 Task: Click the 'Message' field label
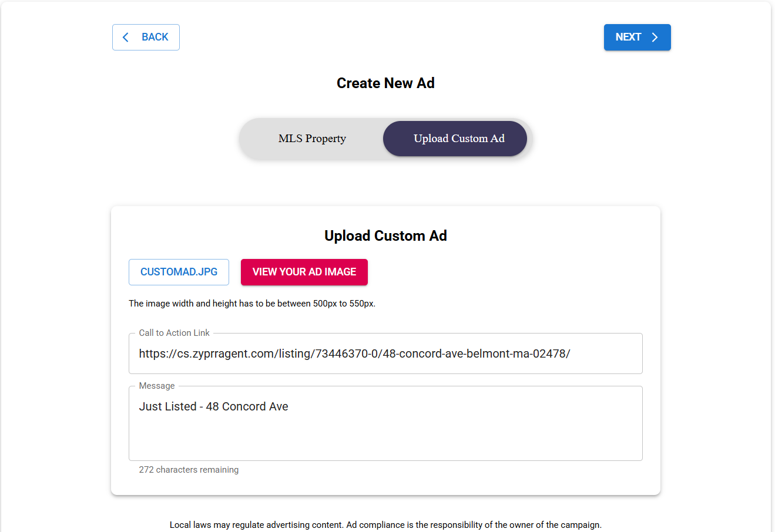(x=157, y=386)
